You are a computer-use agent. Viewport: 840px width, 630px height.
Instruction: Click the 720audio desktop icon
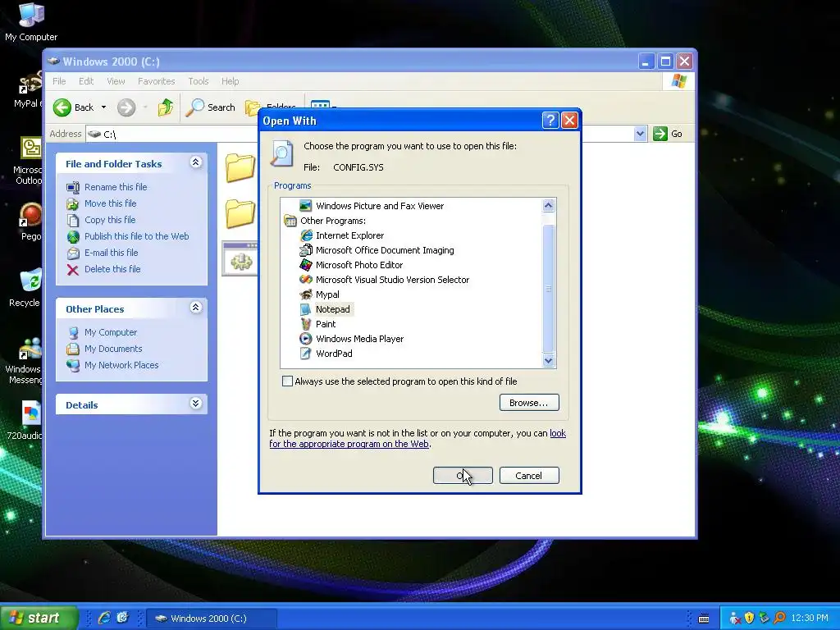[x=24, y=420]
